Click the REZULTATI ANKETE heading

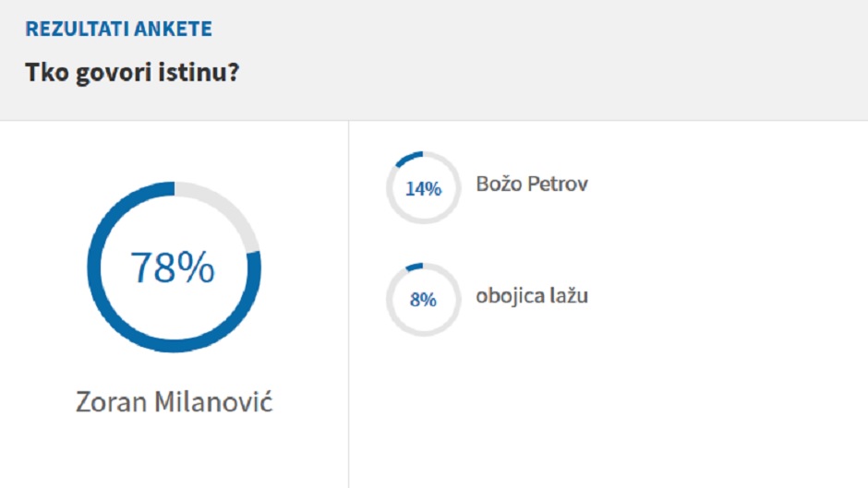118,30
